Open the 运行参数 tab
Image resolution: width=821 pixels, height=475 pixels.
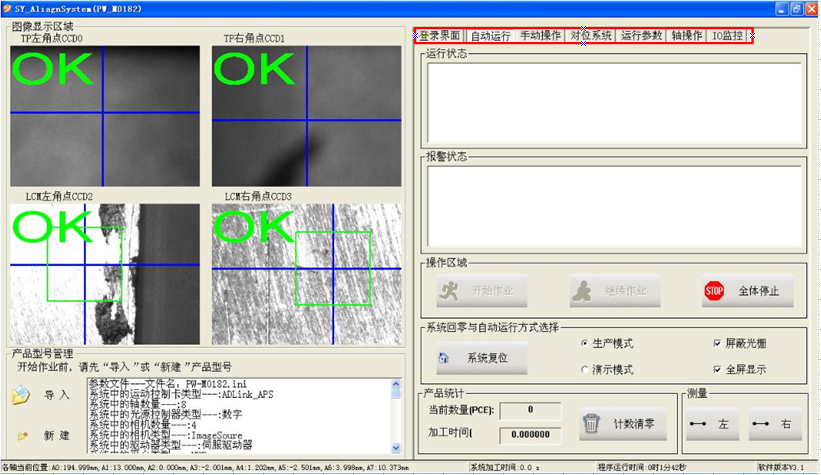coord(641,36)
